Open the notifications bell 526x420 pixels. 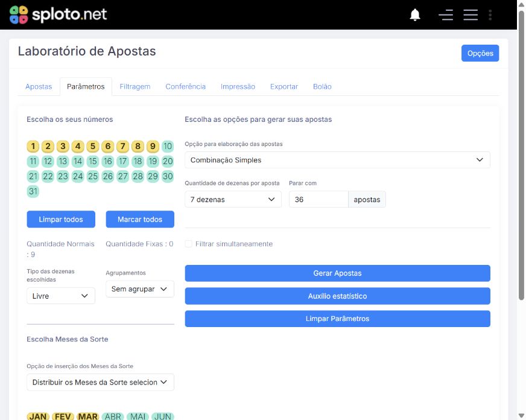(x=415, y=14)
